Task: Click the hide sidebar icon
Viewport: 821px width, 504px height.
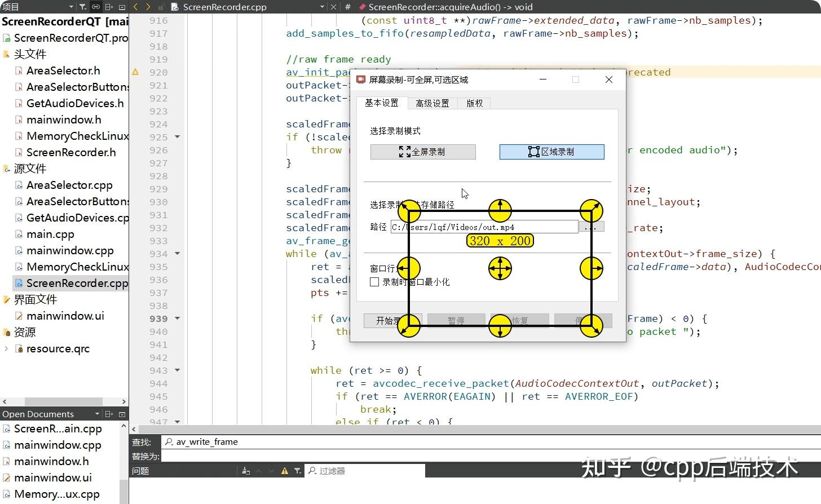Action: click(122, 7)
